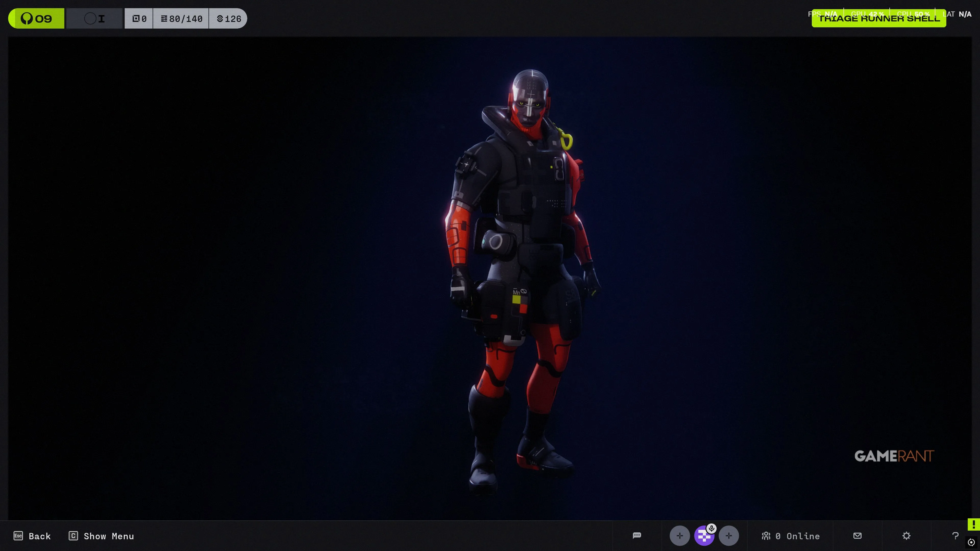Click the 80/140 vault capacity counter
This screenshot has height=551, width=980.
tap(181, 18)
